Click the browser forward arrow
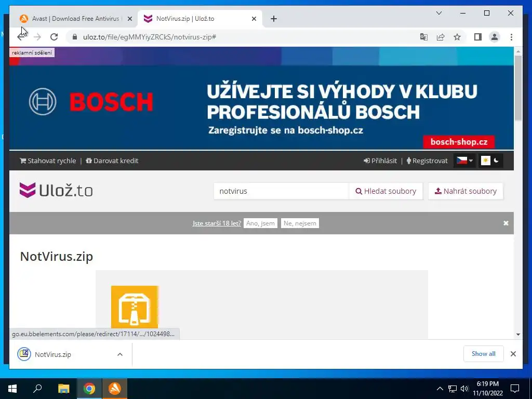 [37, 37]
